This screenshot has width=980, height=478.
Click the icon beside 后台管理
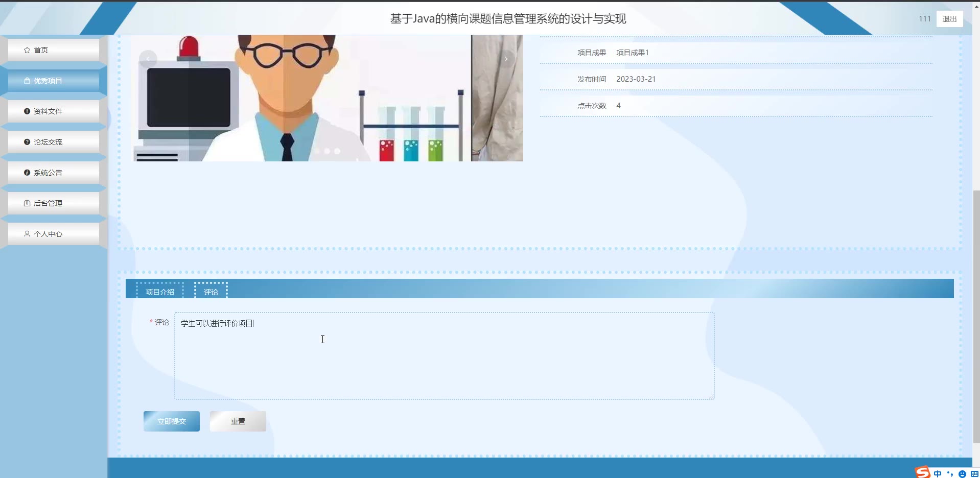click(27, 203)
